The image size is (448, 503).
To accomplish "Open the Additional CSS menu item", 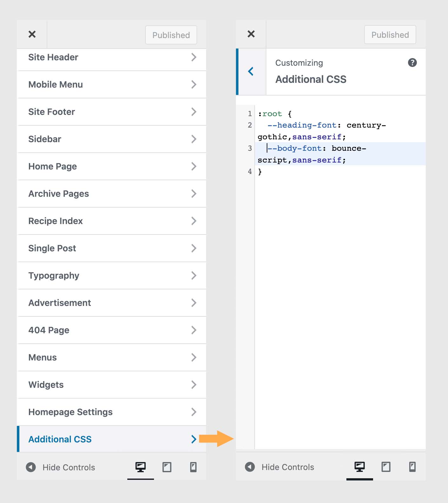I will pyautogui.click(x=112, y=439).
